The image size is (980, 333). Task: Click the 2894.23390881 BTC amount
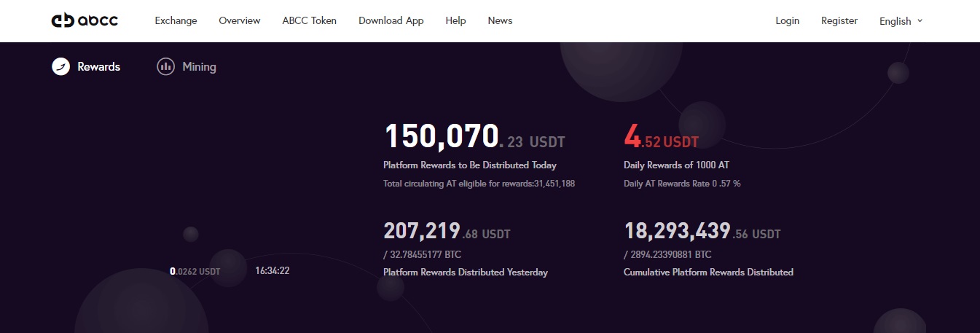click(x=667, y=255)
